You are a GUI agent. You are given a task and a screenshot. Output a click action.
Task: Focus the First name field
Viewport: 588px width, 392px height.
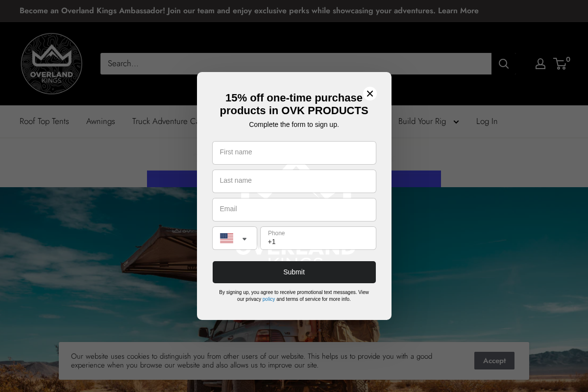tap(294, 153)
